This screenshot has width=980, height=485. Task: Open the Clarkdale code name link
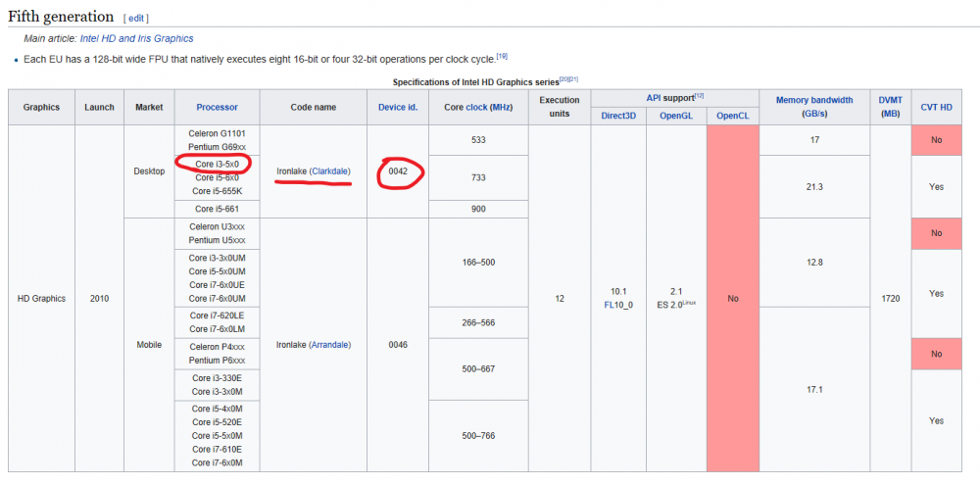tap(330, 171)
